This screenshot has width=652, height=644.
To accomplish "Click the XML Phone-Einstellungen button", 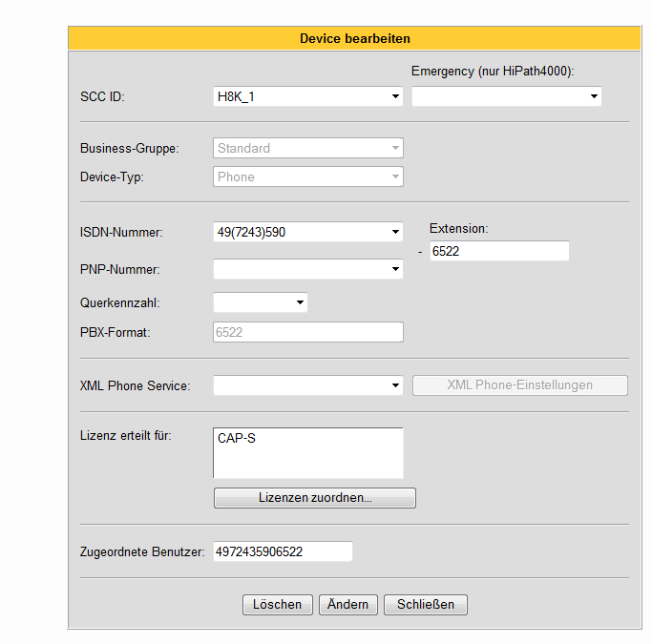I will (x=520, y=385).
